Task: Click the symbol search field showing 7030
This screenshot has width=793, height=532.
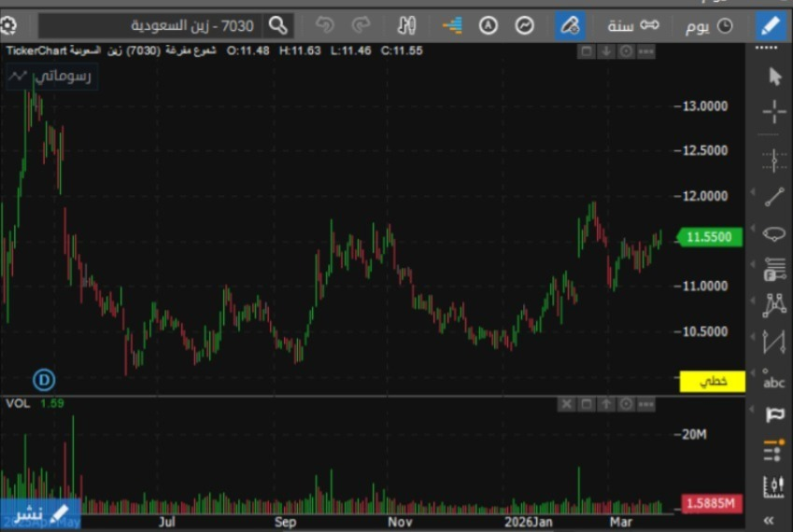Action: [x=150, y=25]
